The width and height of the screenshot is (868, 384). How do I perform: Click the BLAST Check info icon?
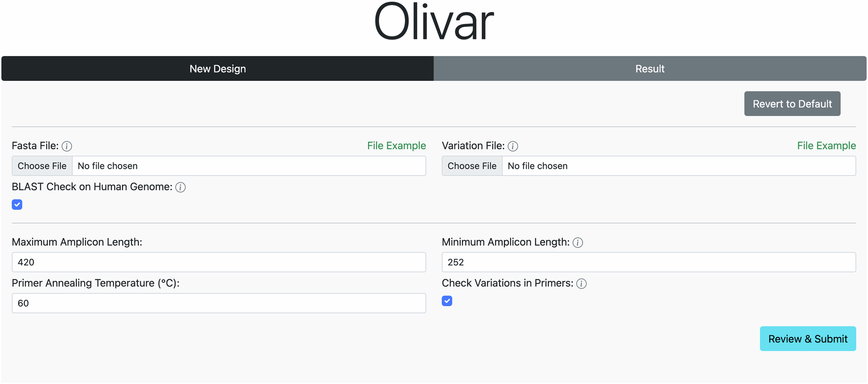181,187
